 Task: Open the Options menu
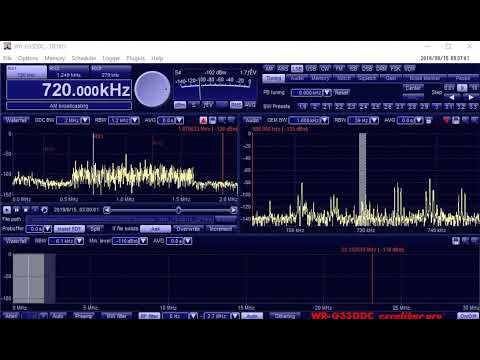[x=28, y=58]
